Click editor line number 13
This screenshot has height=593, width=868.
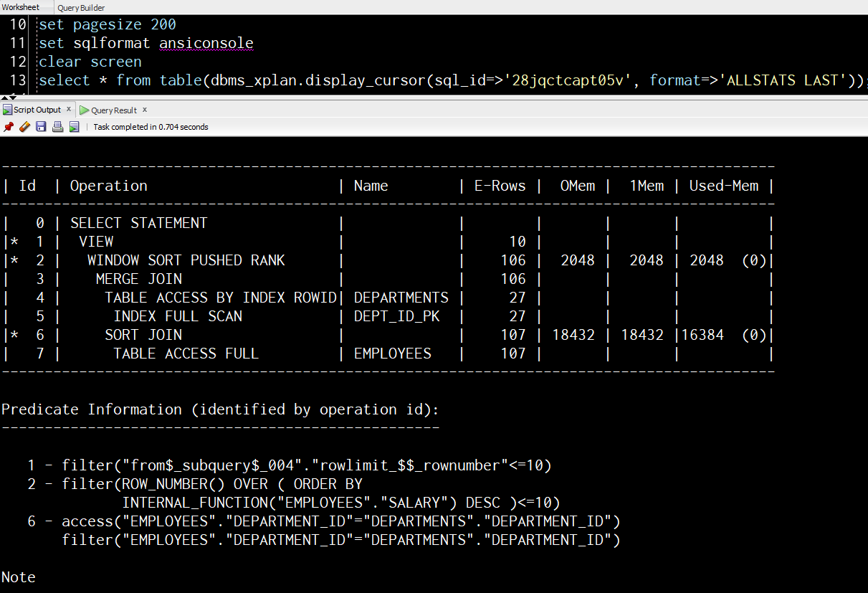pos(18,80)
